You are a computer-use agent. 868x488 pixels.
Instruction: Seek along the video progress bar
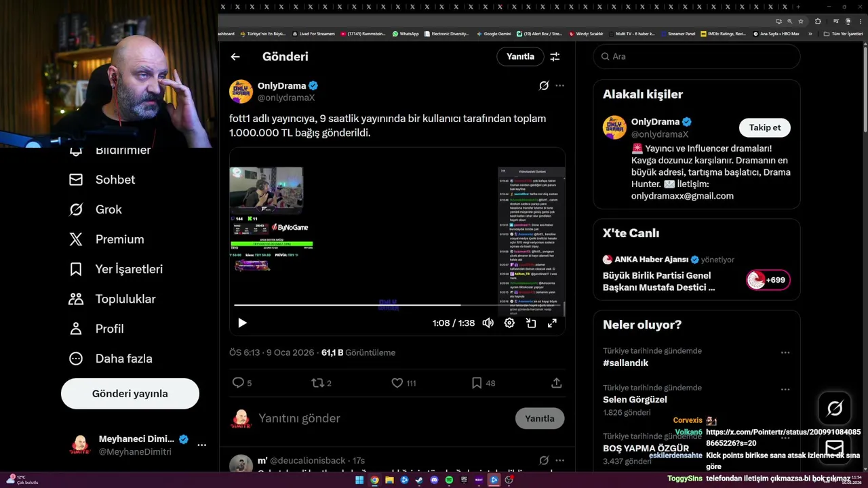point(399,305)
